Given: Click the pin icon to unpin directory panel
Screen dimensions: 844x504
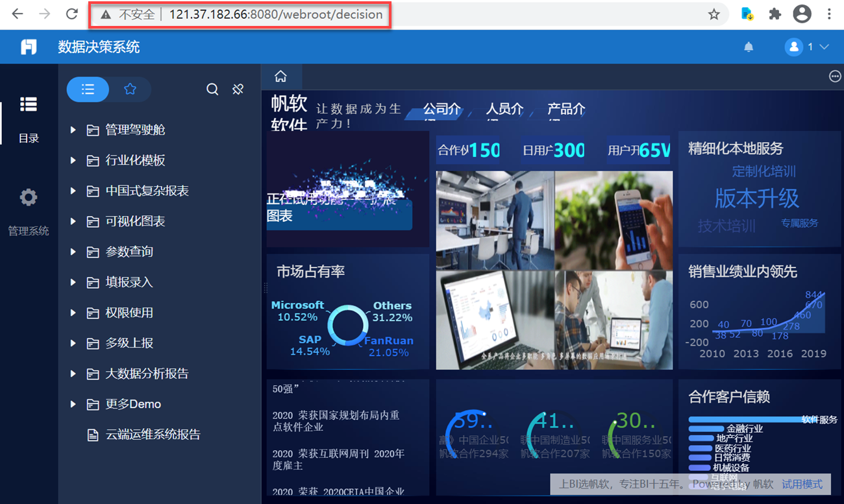Looking at the screenshot, I should [x=238, y=90].
